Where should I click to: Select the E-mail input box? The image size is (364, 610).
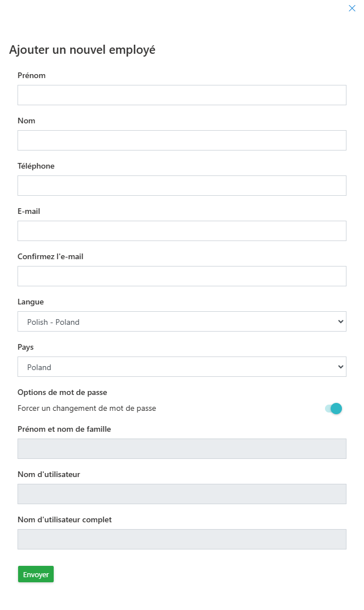[x=181, y=231]
